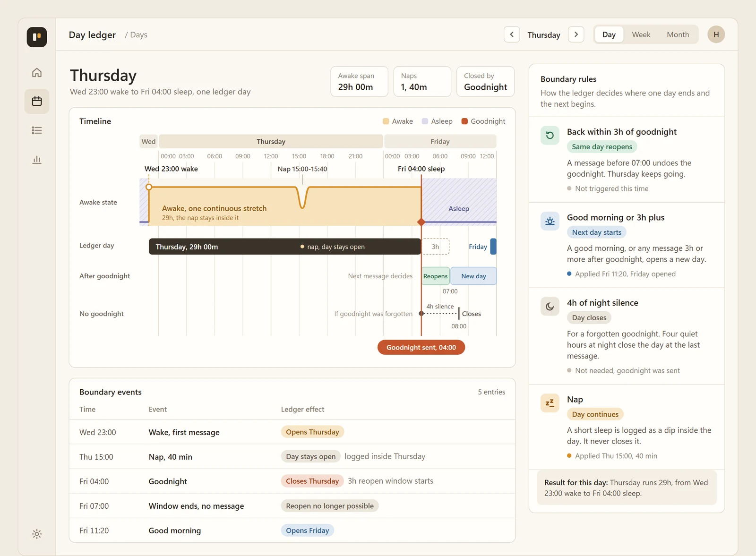
Task: Select the Day view tab
Action: click(x=609, y=34)
